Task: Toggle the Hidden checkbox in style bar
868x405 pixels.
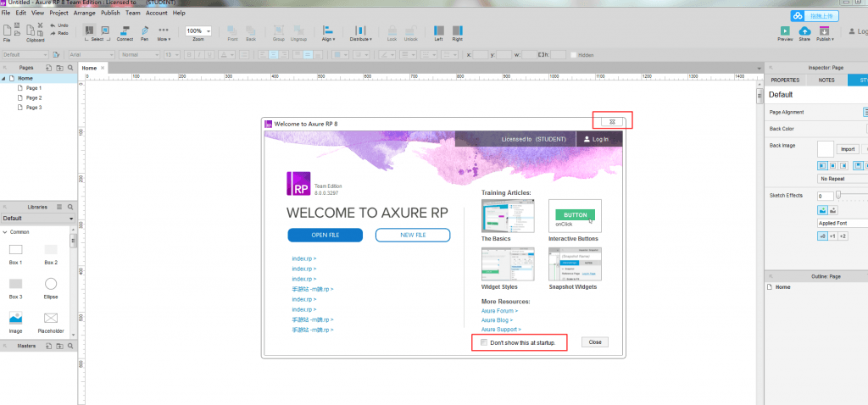Action: (x=574, y=55)
